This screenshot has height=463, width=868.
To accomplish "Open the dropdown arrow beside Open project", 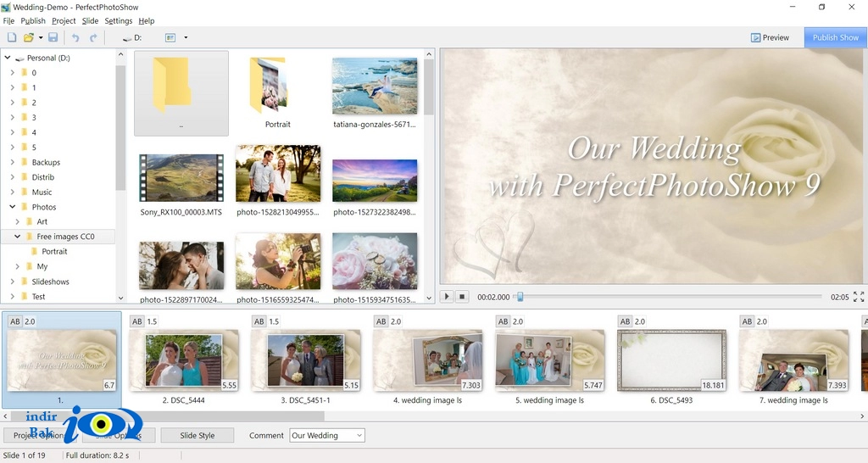I will tap(41, 37).
